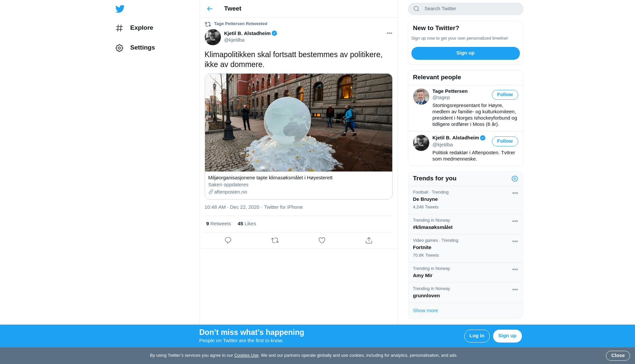Click the retweet icon under tweet
This screenshot has height=364, width=635.
click(x=275, y=240)
